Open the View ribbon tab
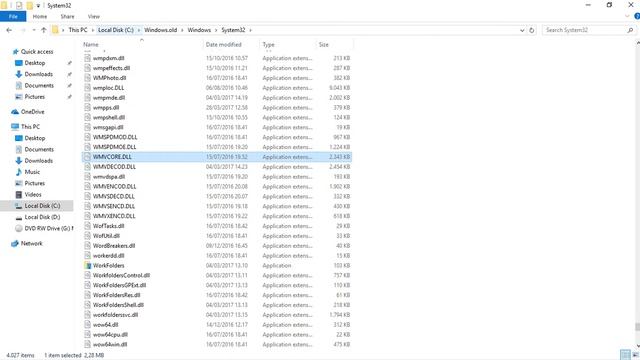The image size is (640, 360). 93,17
